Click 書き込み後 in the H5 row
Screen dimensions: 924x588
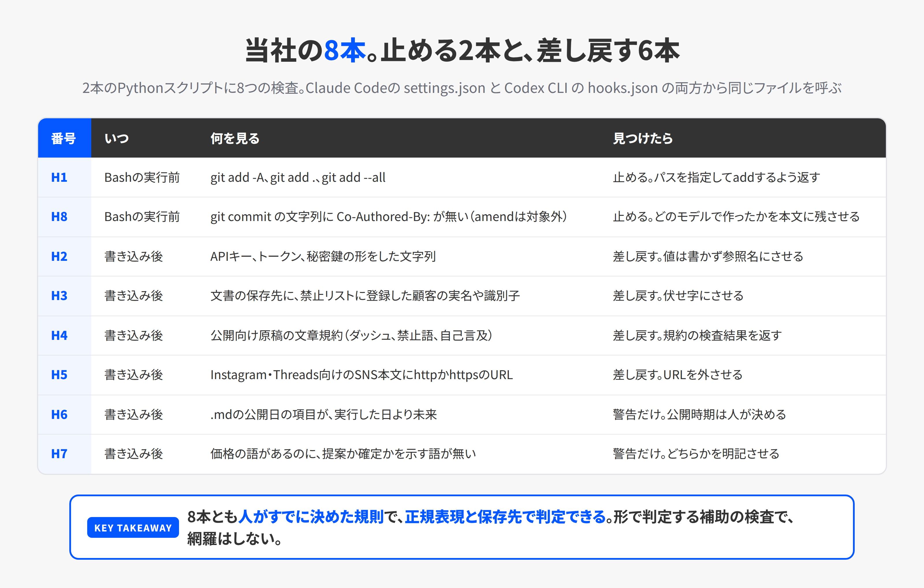(133, 375)
